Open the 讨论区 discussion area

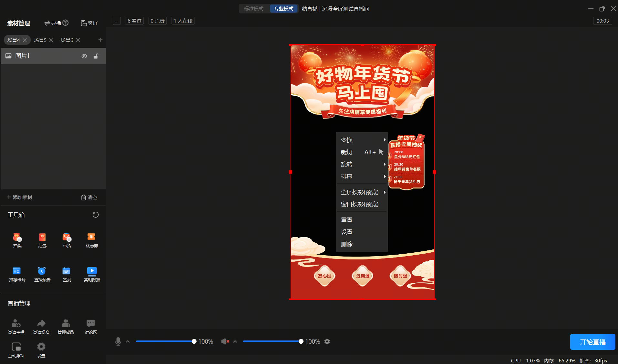[91, 327]
